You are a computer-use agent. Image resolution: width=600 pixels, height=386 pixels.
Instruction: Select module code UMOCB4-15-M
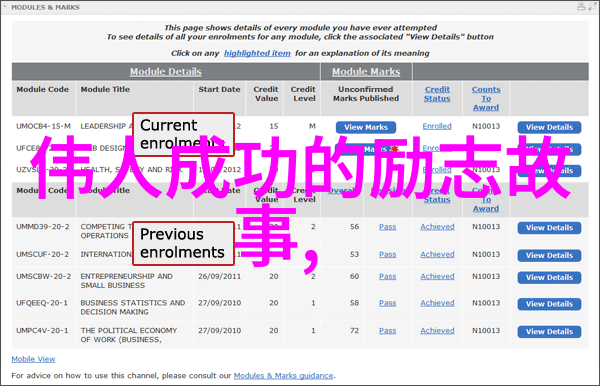(x=43, y=126)
